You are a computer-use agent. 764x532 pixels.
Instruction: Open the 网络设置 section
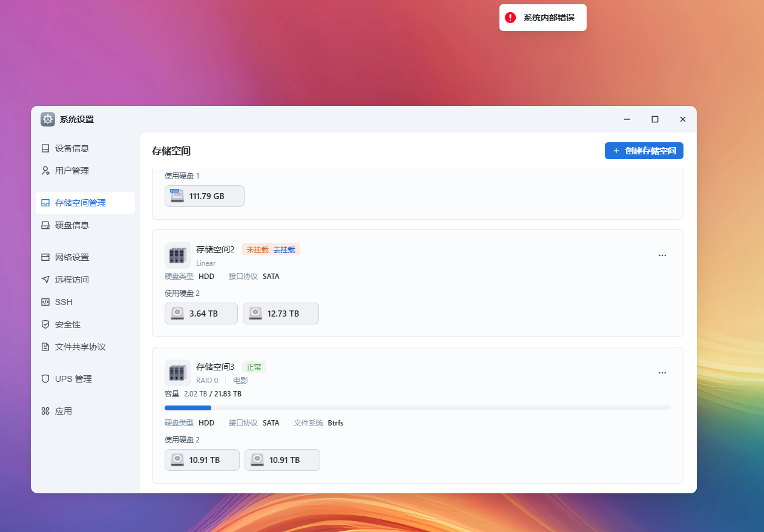point(85,257)
